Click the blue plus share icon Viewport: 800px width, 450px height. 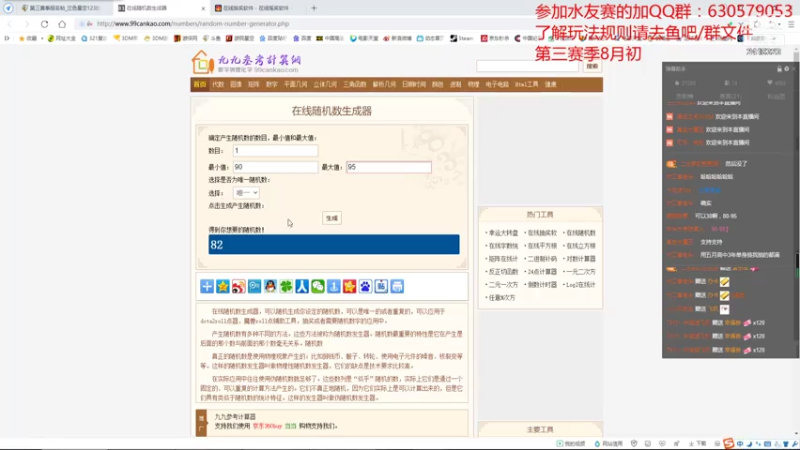(x=207, y=286)
